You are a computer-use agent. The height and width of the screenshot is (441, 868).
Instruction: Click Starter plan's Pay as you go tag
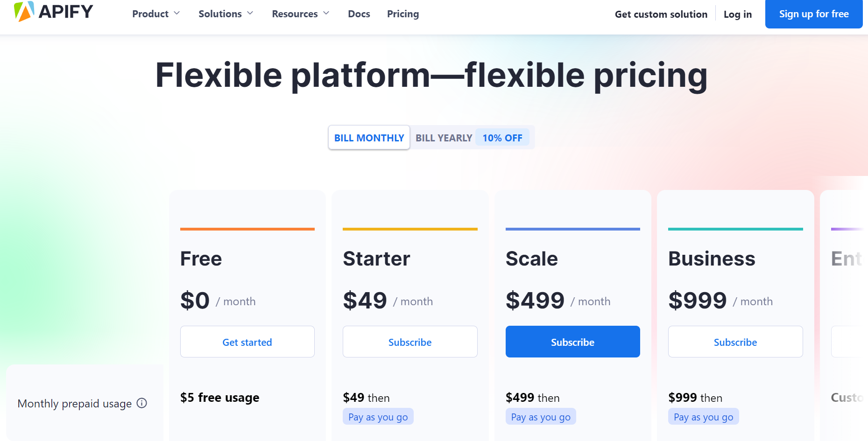click(x=378, y=417)
